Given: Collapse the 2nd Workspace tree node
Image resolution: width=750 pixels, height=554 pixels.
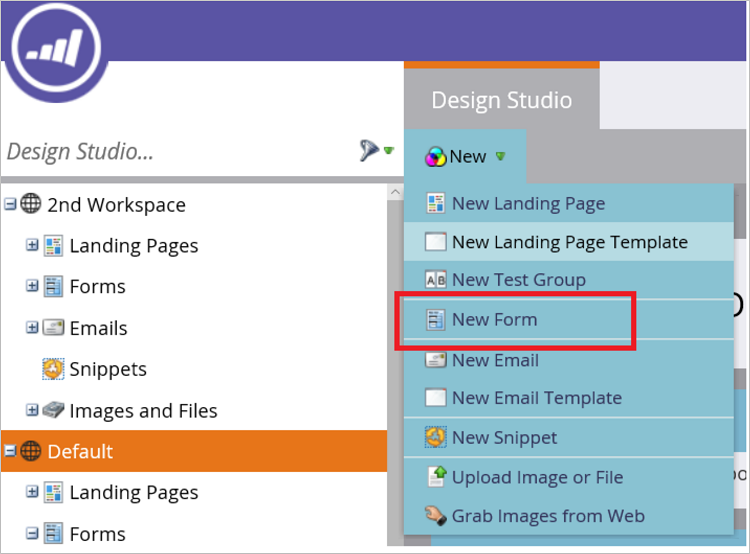Looking at the screenshot, I should [10, 205].
